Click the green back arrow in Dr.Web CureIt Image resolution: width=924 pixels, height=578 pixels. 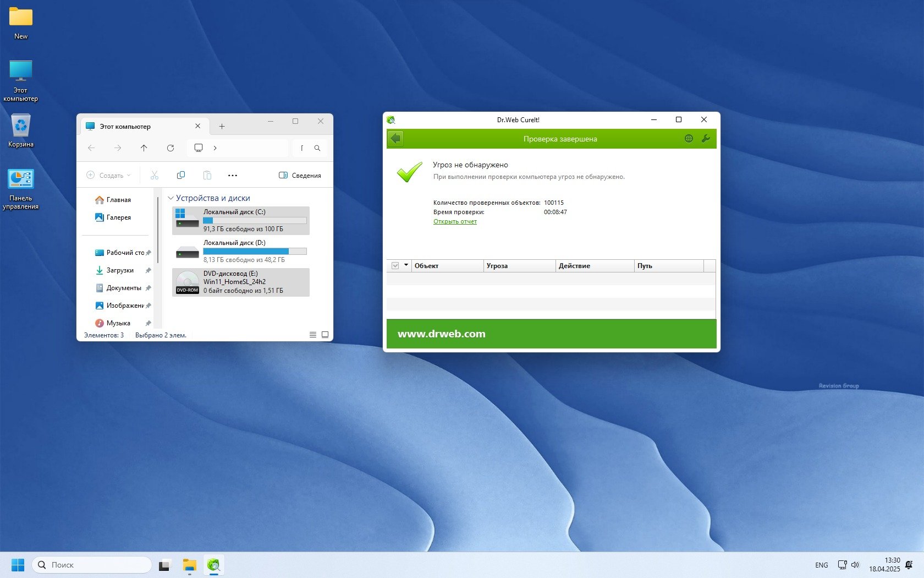coord(395,139)
